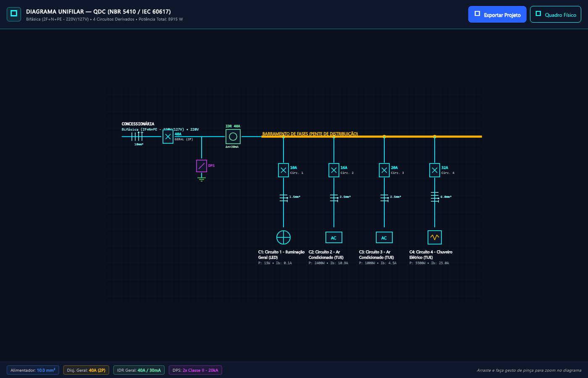
Task: Click the BARRAMENTO DE FASES busbar label
Action: point(310,134)
